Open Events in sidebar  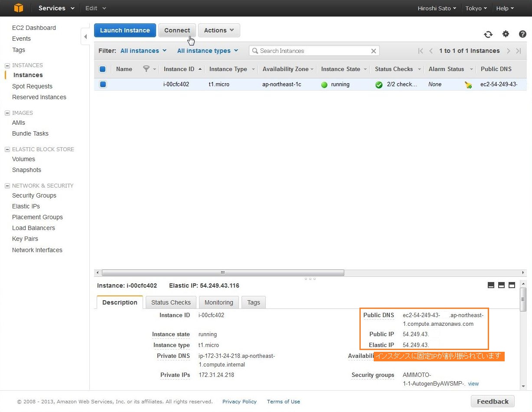pos(21,39)
